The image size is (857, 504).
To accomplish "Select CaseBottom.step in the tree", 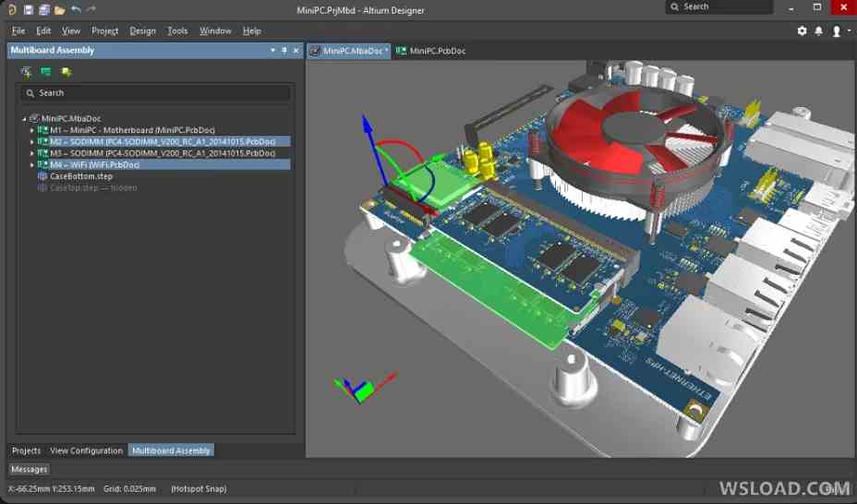I will [81, 176].
